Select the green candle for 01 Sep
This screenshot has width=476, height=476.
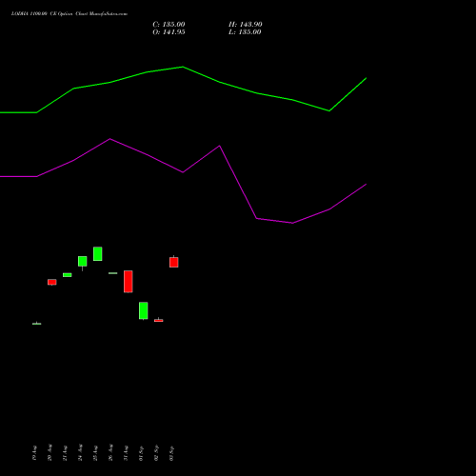pos(144,310)
